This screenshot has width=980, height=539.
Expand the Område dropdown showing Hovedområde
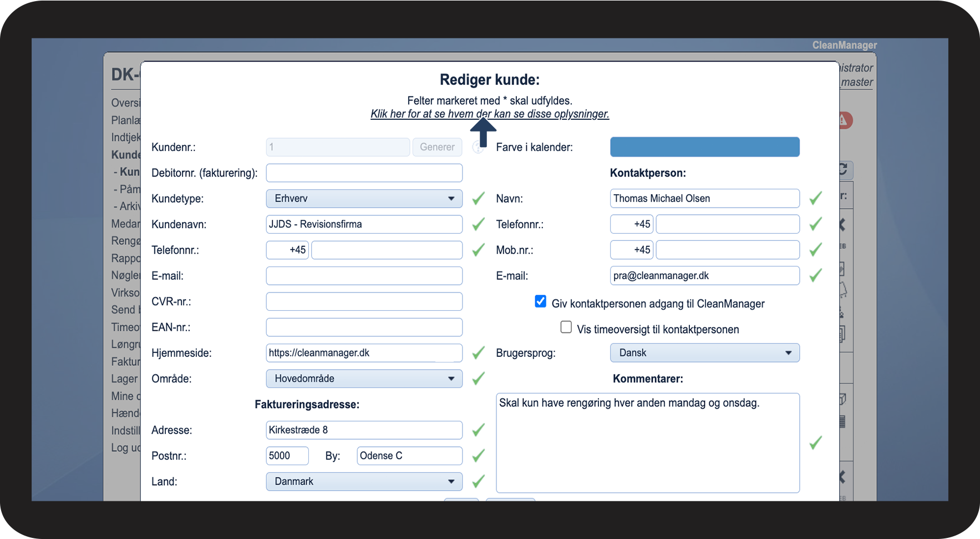364,379
